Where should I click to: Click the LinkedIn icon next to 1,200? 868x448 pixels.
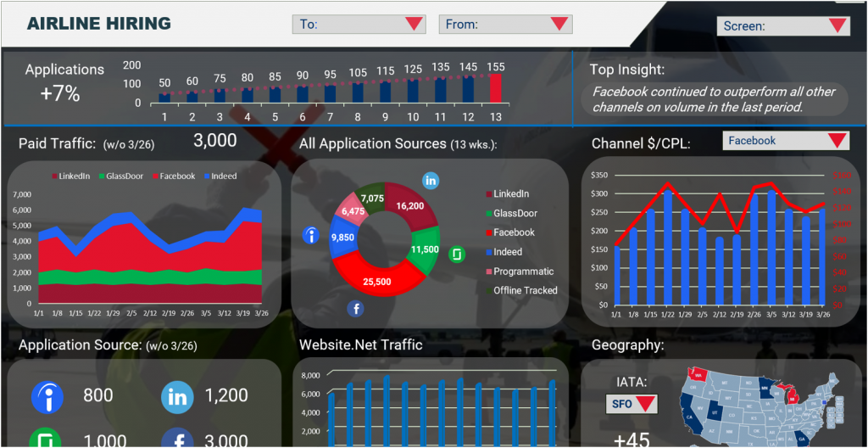click(177, 396)
